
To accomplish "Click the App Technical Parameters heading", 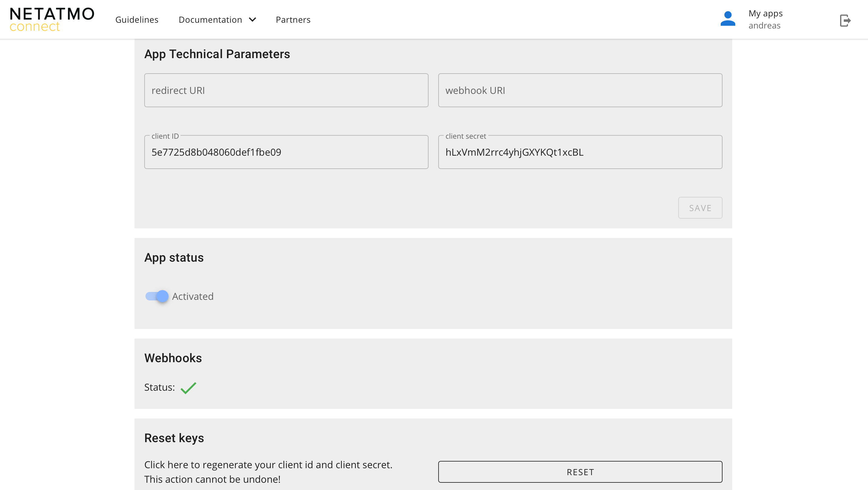I will coord(217,54).
